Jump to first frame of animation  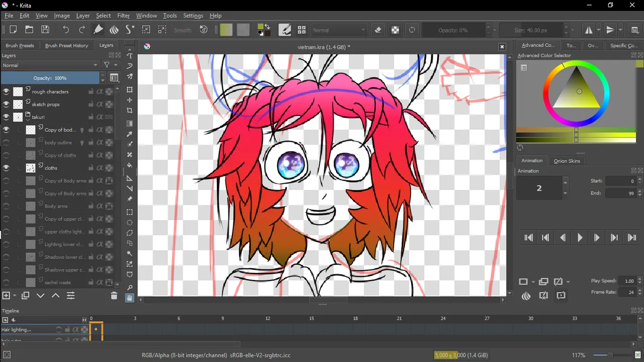[x=528, y=238]
